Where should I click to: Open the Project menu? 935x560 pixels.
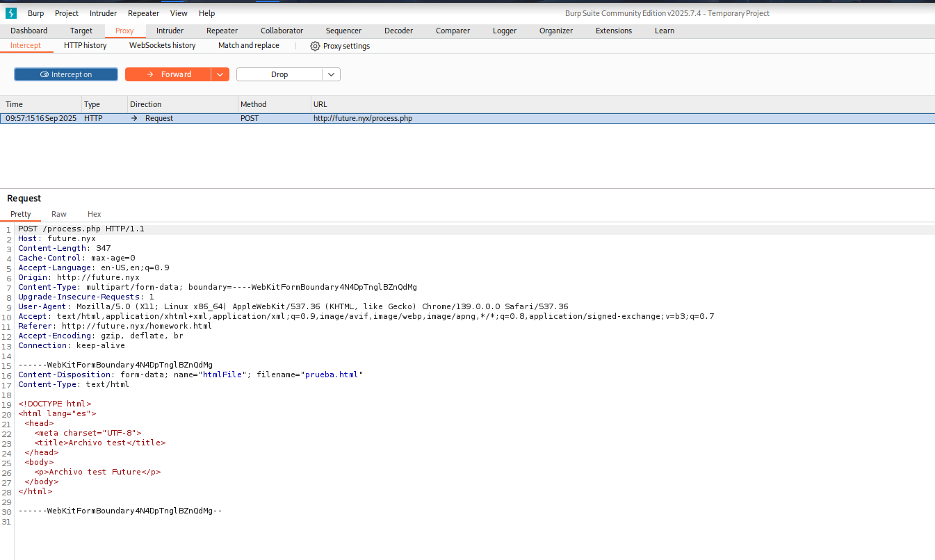[67, 13]
